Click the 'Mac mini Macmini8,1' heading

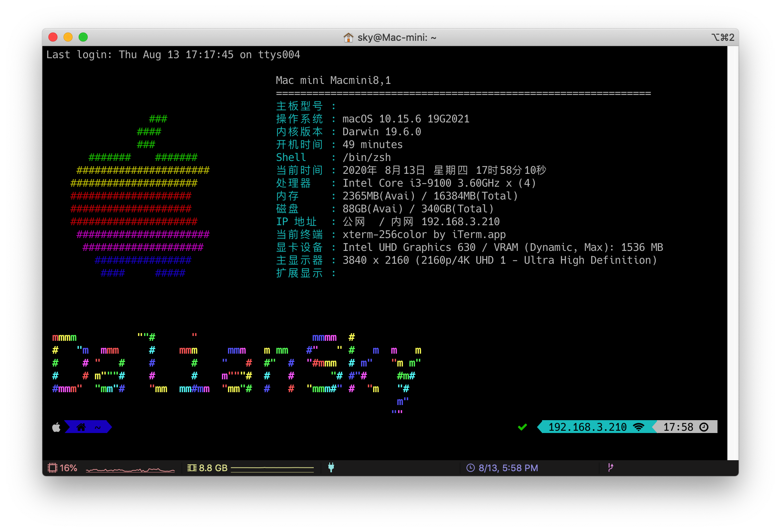(x=333, y=80)
